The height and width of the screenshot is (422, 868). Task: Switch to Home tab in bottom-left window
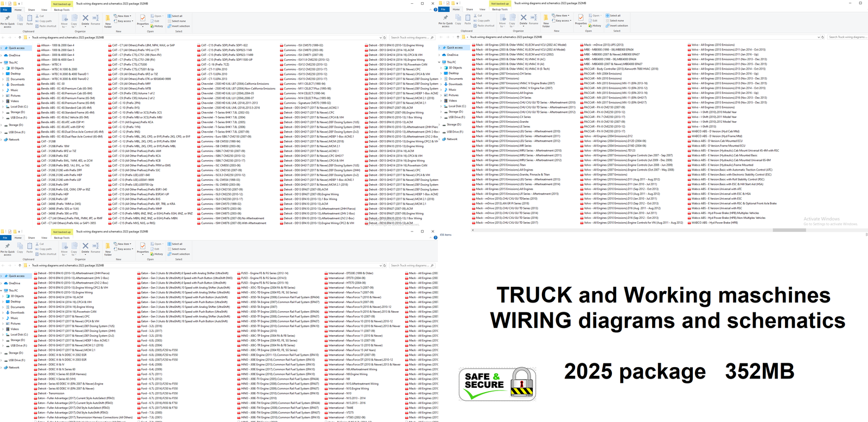[18, 238]
